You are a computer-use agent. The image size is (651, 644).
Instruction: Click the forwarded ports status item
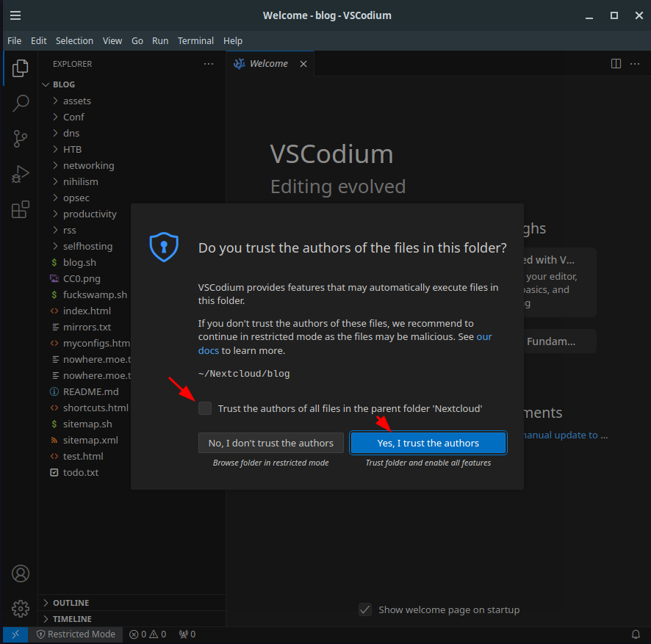click(187, 634)
